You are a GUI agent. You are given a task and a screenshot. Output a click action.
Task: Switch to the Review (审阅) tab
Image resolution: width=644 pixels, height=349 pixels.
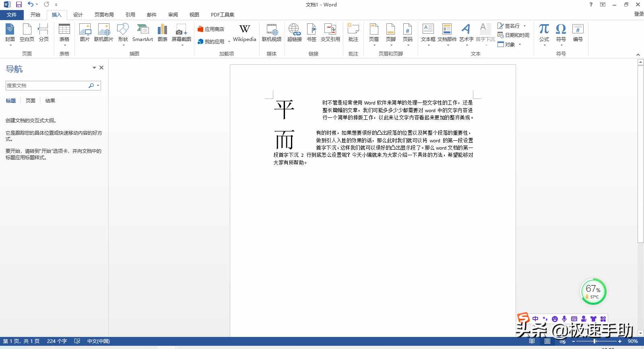[173, 15]
